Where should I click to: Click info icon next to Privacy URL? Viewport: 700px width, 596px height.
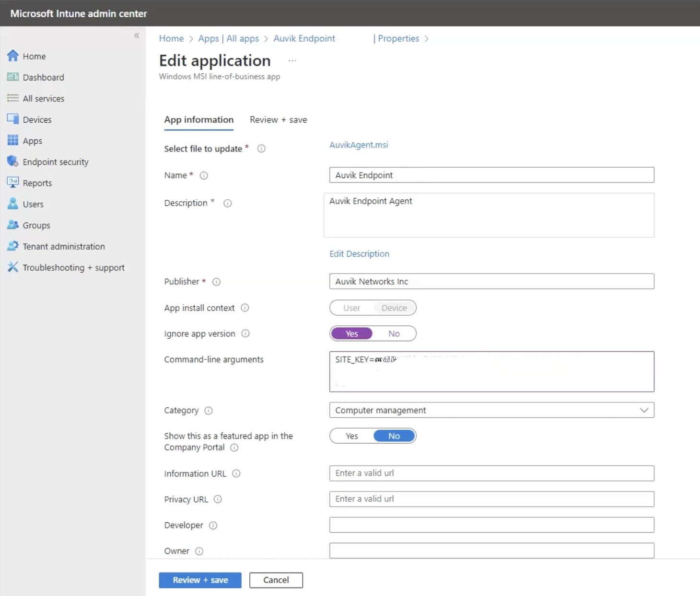click(x=218, y=499)
